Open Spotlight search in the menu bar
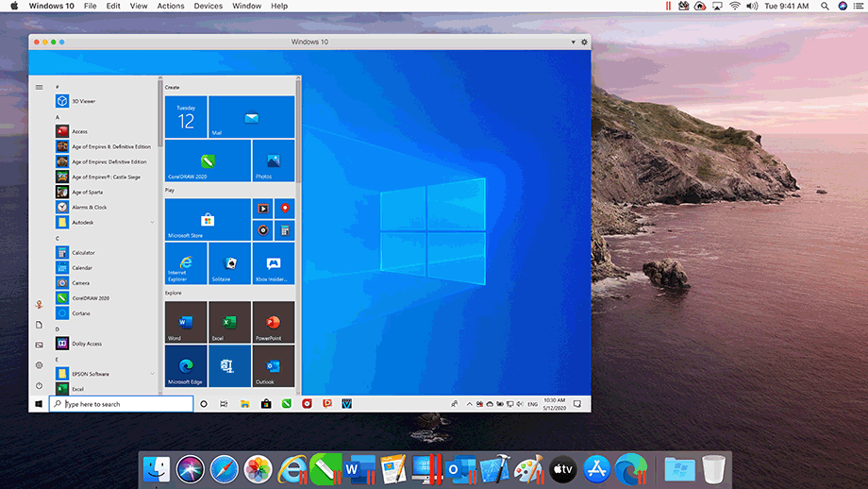The image size is (868, 489). click(x=825, y=6)
